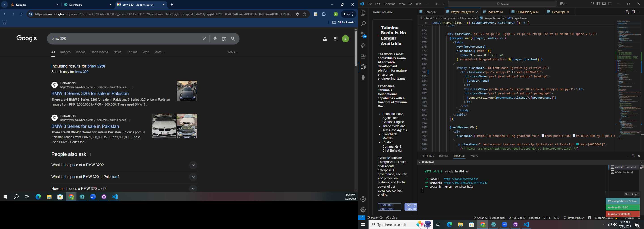Collapse the TERMINAL section chevron
This screenshot has height=229, width=644.
tap(419, 162)
